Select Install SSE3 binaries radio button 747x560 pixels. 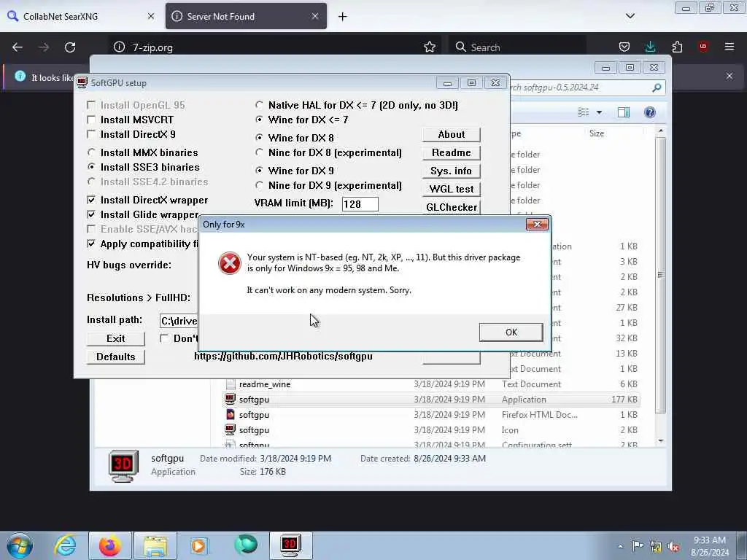[91, 167]
